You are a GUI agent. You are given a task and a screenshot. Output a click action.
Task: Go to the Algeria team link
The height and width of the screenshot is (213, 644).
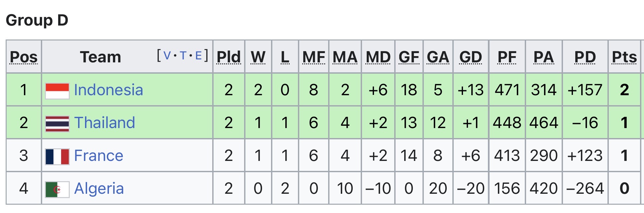[x=99, y=188]
